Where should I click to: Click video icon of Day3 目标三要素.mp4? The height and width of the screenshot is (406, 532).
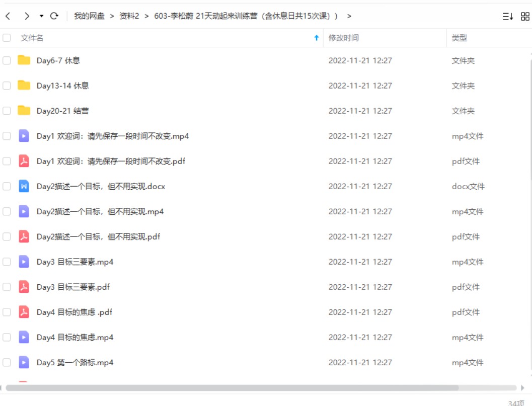tap(24, 262)
